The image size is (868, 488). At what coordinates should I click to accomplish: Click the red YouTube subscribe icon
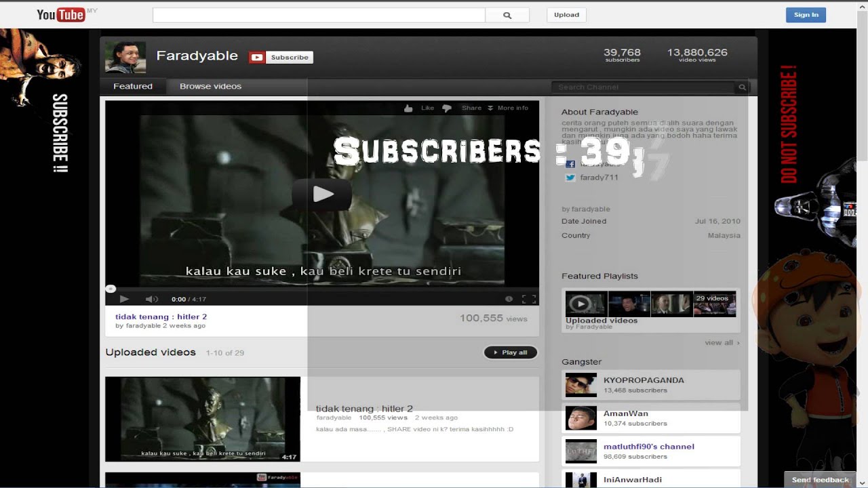coord(257,58)
